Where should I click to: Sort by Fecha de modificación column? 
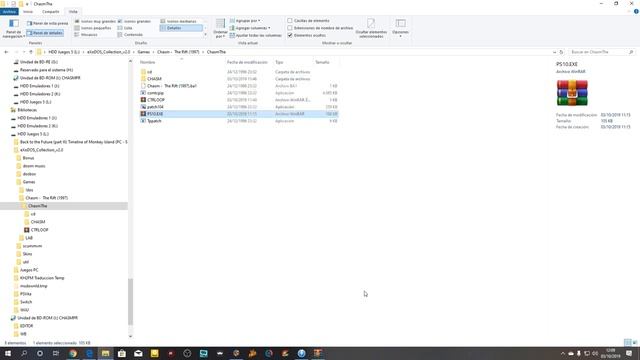point(247,62)
